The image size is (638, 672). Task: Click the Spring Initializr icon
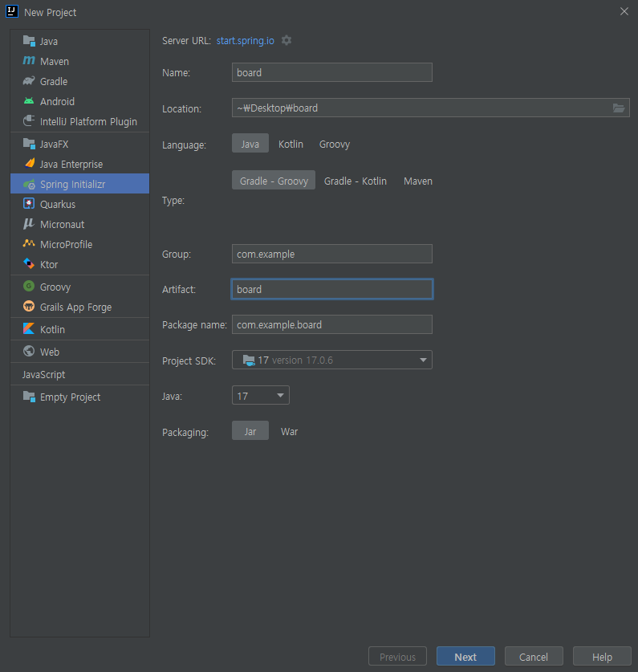pos(29,184)
